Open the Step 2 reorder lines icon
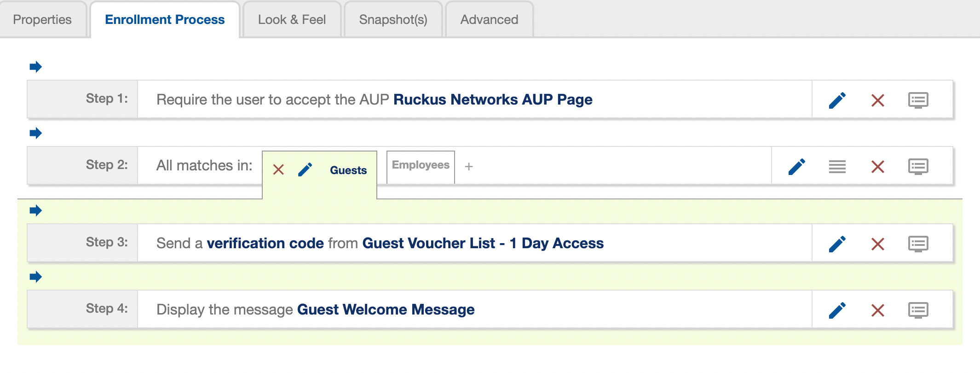Screen dimensions: 980x373 click(x=837, y=166)
